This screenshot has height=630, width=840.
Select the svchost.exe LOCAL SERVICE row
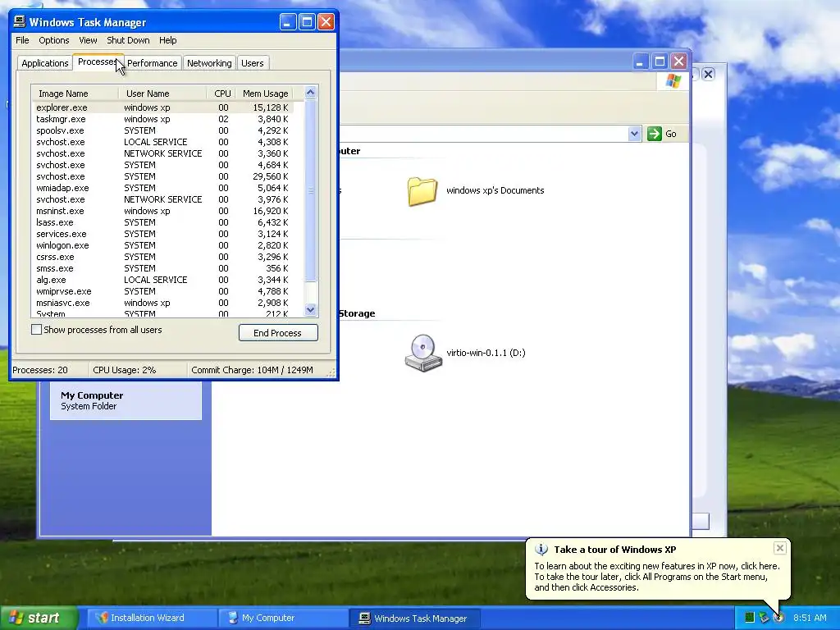point(162,142)
